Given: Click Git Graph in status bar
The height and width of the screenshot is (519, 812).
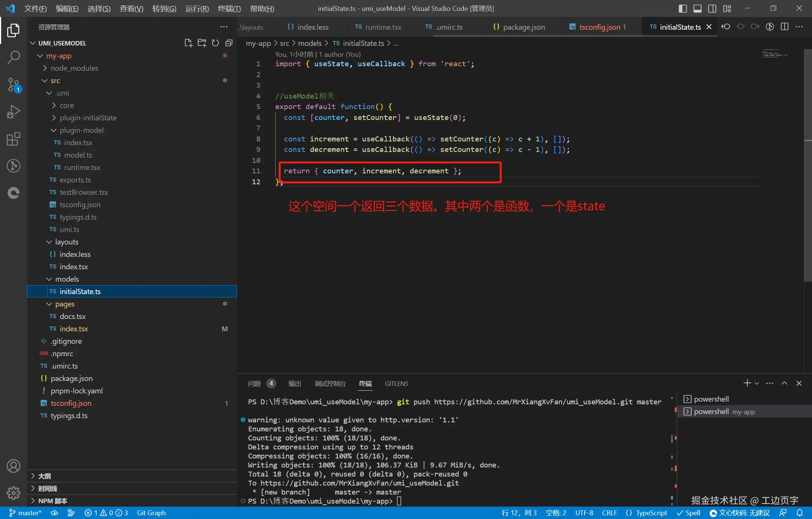Looking at the screenshot, I should point(151,513).
